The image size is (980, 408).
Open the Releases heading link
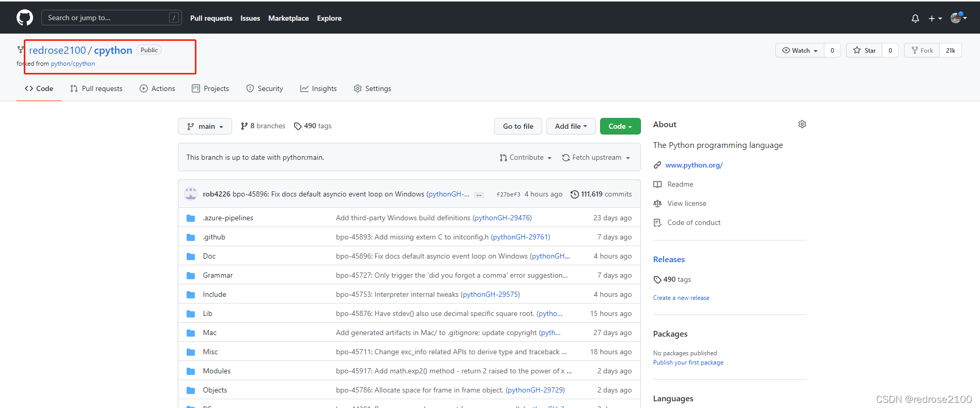point(669,260)
